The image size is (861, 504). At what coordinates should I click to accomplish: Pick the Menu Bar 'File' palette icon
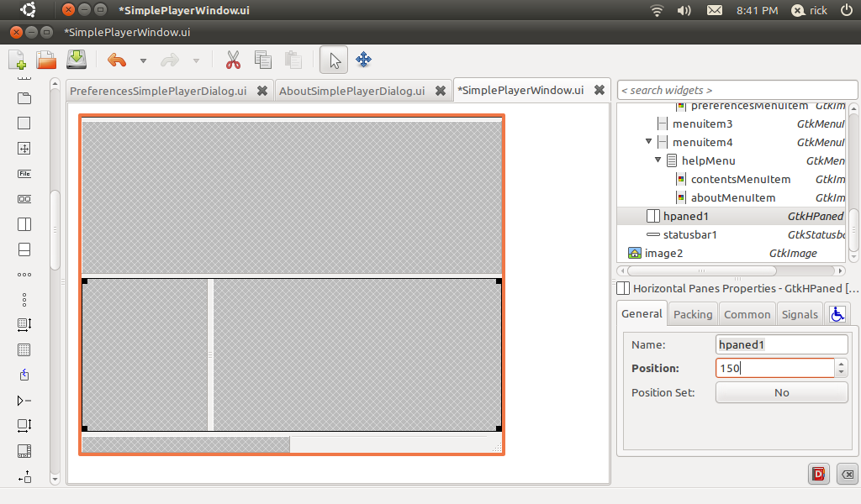coord(24,174)
